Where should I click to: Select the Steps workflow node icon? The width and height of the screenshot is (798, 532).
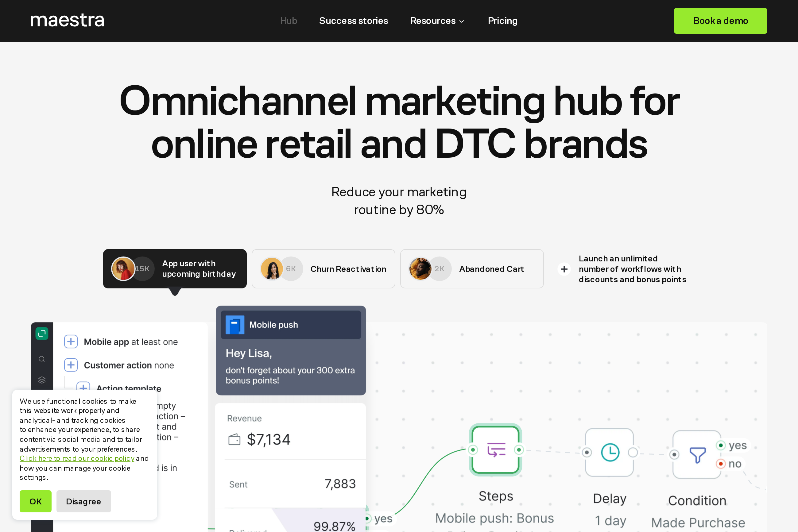(x=496, y=449)
